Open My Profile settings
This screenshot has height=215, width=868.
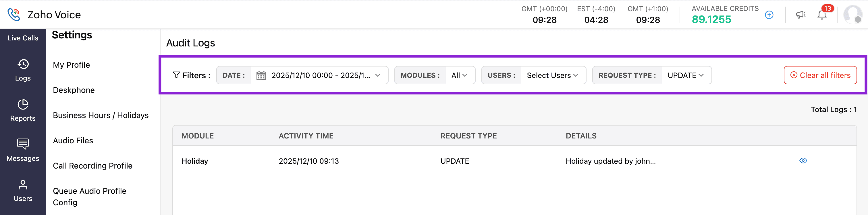72,65
